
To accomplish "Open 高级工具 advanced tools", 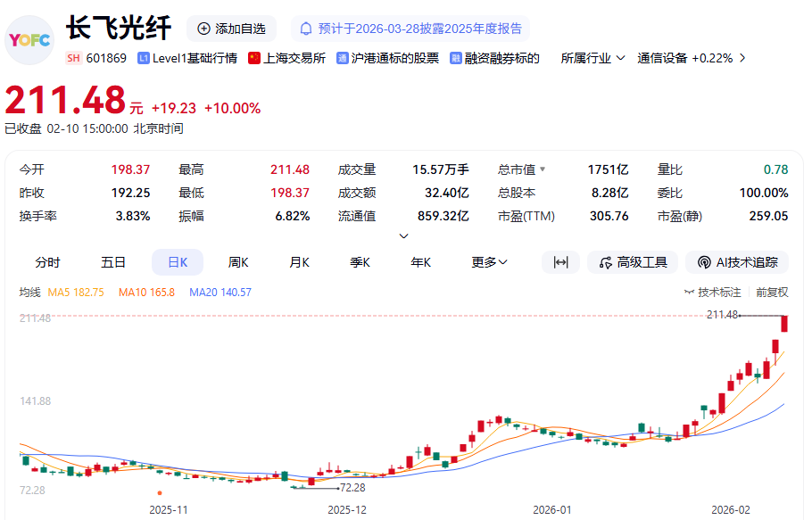I will (633, 262).
